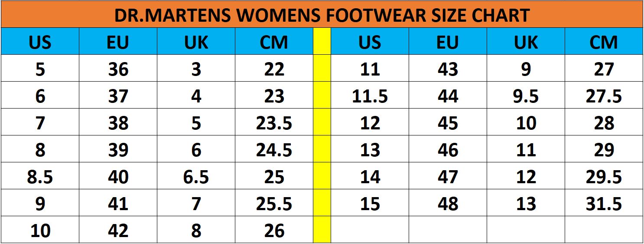
Task: Click the left EU column header
Action: pos(118,42)
